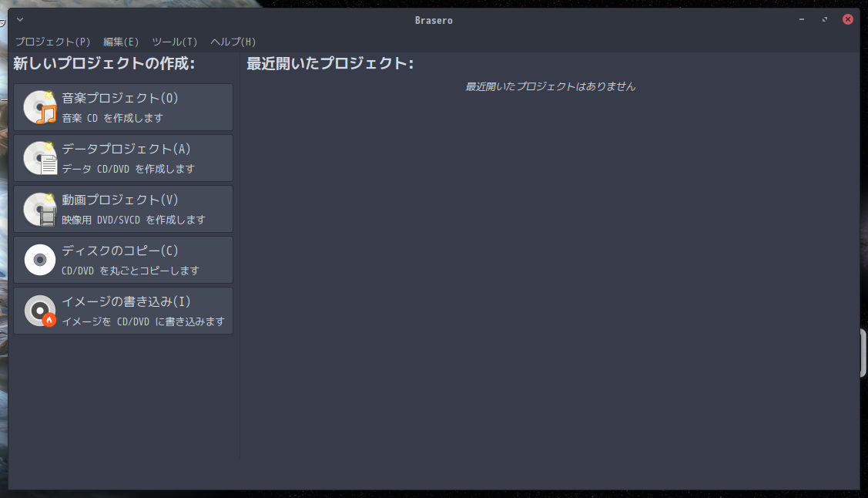Viewport: 868px width, 498px height.
Task: Click description イメージを CD/DVD に書き込みます
Action: point(143,321)
